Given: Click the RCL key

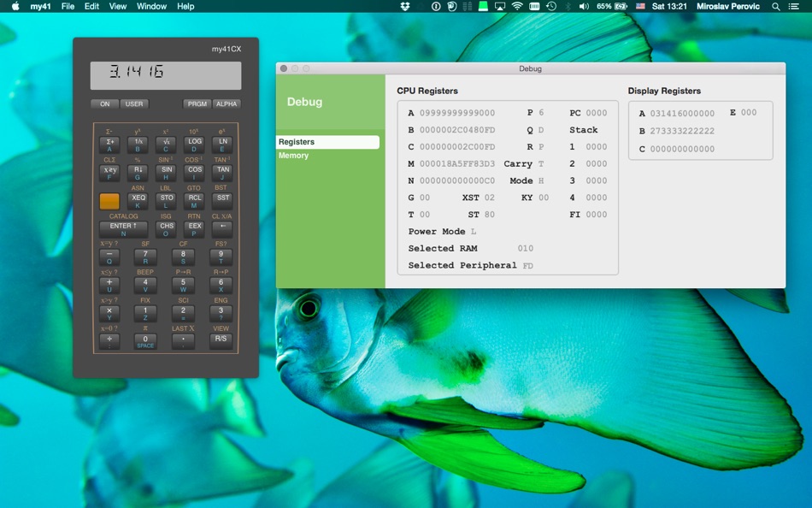Looking at the screenshot, I should 195,201.
